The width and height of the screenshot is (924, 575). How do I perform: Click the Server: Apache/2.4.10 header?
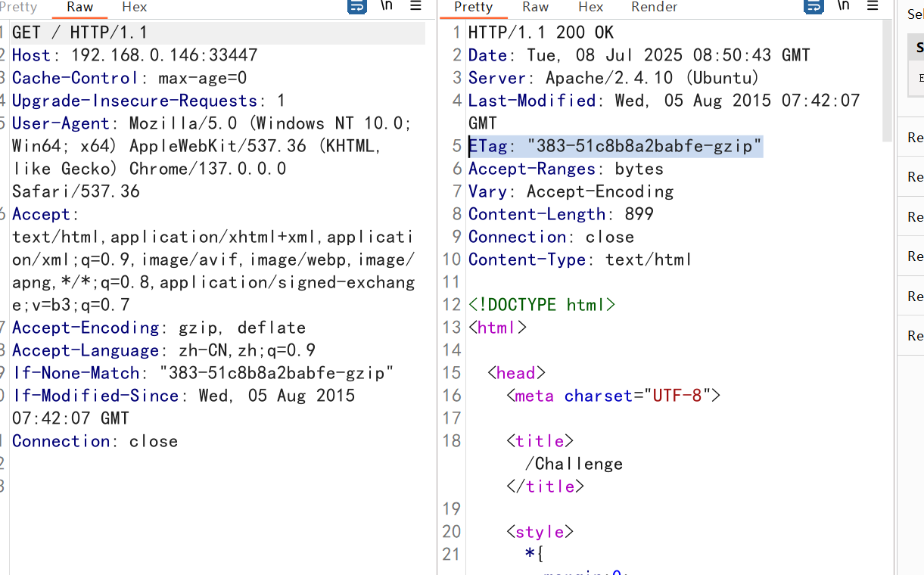tap(614, 78)
